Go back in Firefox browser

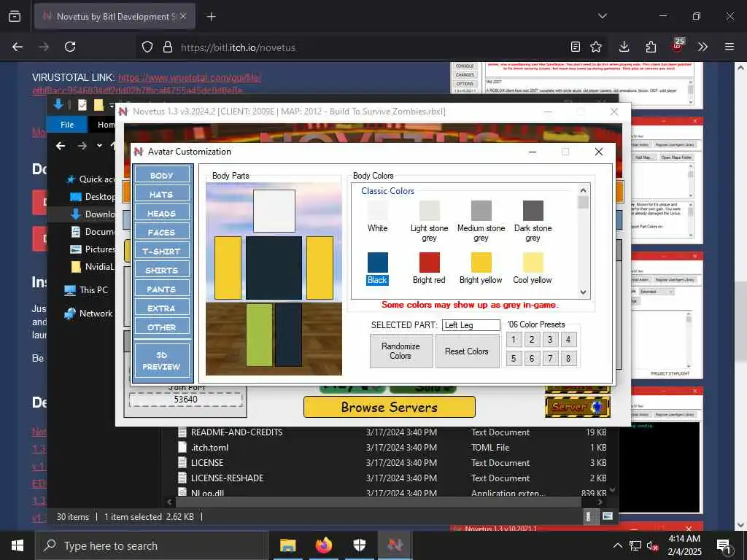tap(18, 47)
